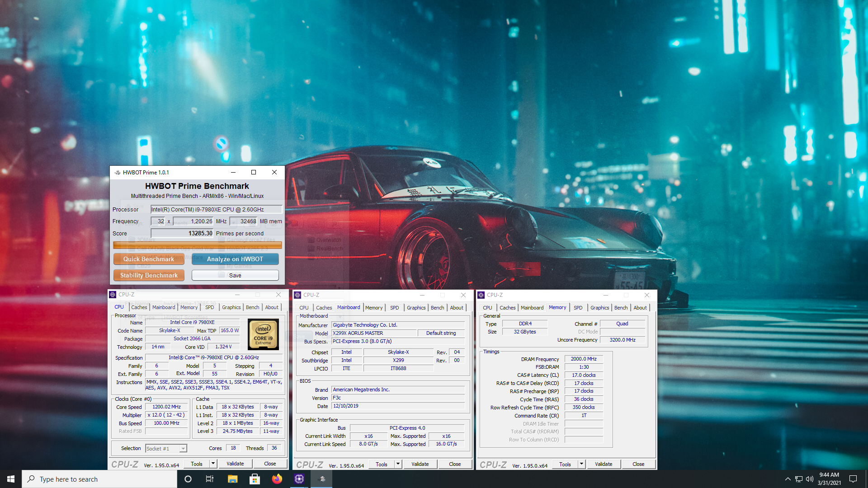Open the notification center icon
868x488 pixels.
tap(853, 479)
